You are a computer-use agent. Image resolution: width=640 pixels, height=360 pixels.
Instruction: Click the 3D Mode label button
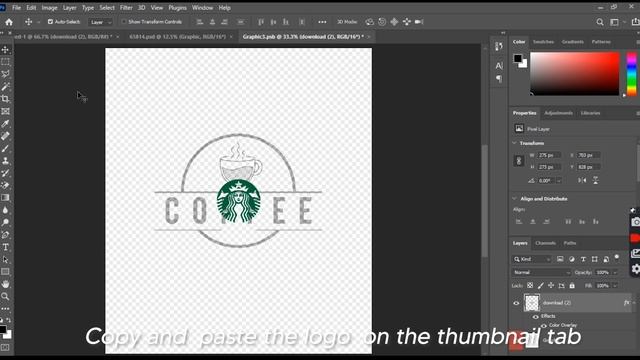(347, 22)
